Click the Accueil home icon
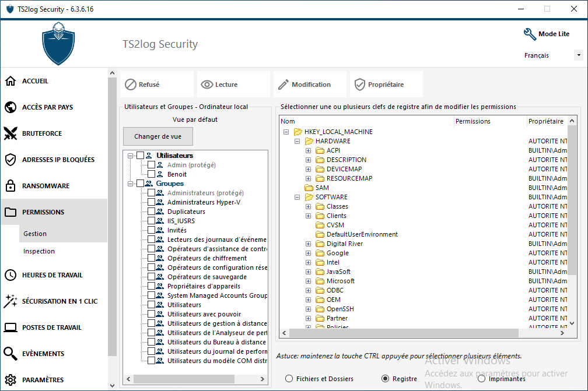The width and height of the screenshot is (588, 391). [x=10, y=81]
